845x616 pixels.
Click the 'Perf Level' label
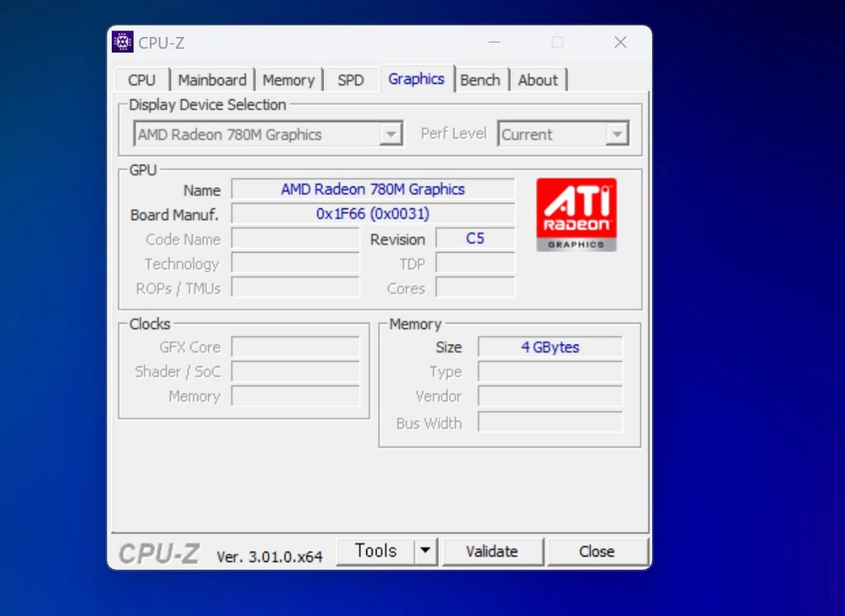453,133
